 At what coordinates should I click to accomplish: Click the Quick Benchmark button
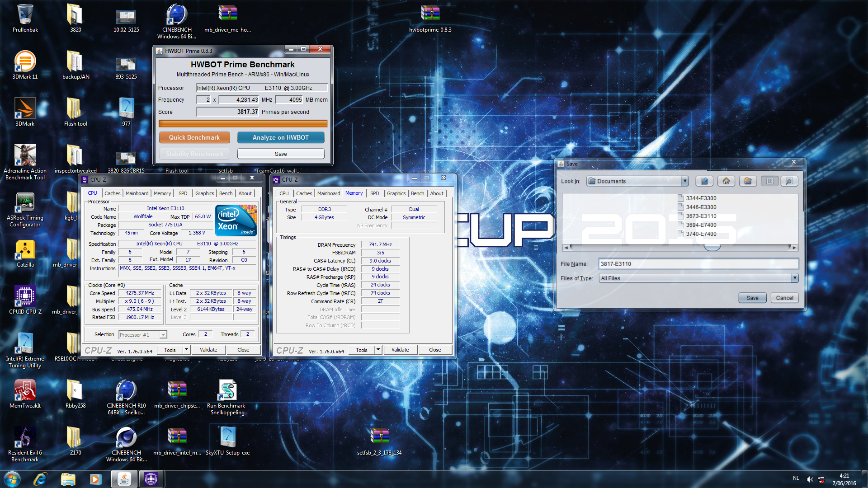pos(194,137)
